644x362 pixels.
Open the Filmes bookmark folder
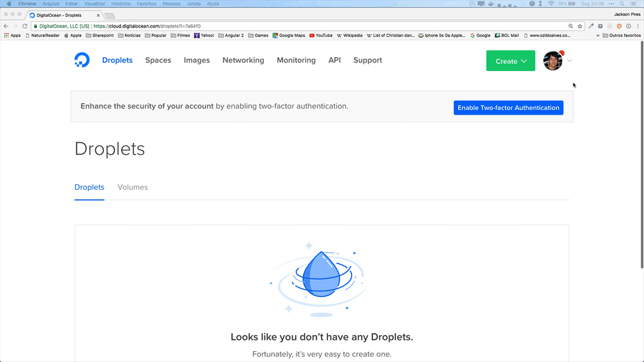pyautogui.click(x=180, y=36)
